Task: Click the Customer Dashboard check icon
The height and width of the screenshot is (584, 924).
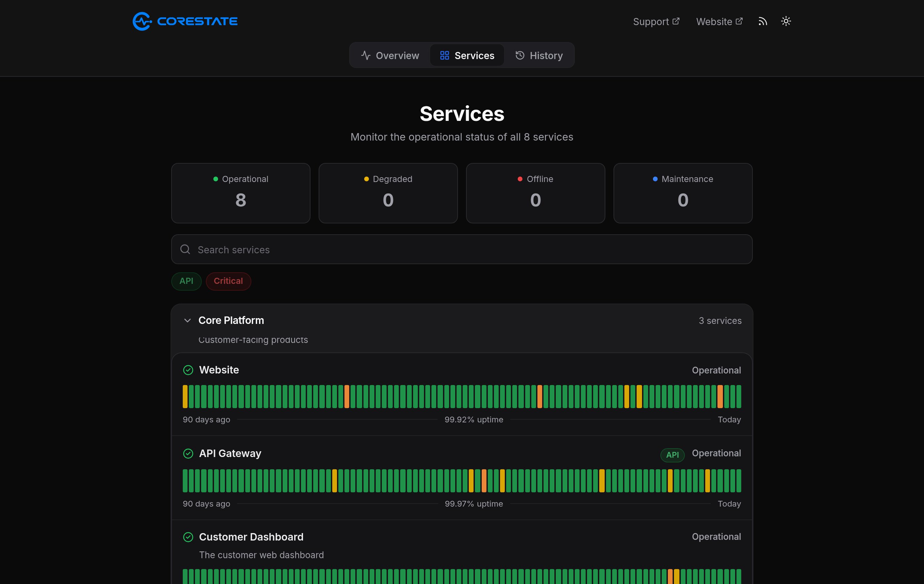Action: (x=188, y=537)
